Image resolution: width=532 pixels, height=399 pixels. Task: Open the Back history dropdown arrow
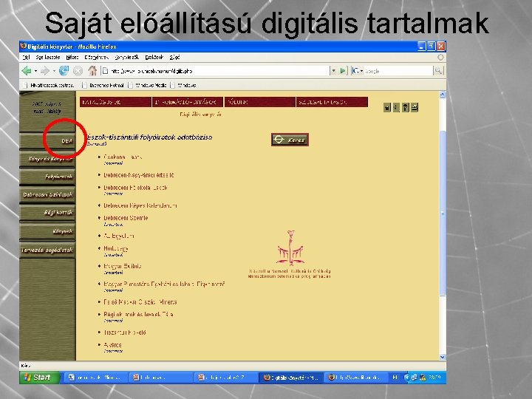click(x=35, y=71)
